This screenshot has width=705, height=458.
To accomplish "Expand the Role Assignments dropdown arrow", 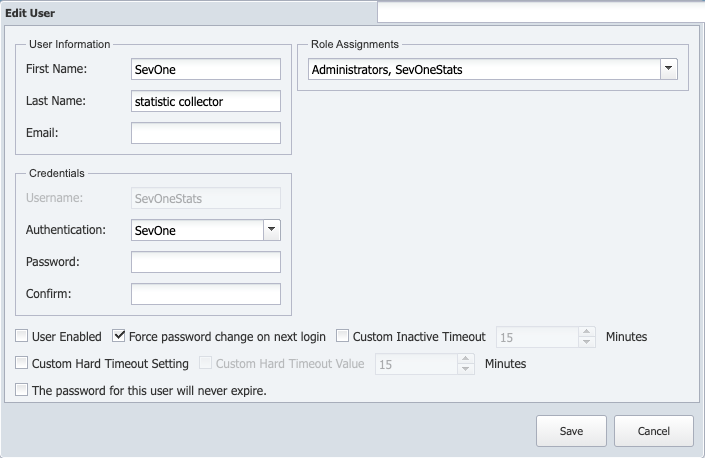I will click(x=669, y=69).
